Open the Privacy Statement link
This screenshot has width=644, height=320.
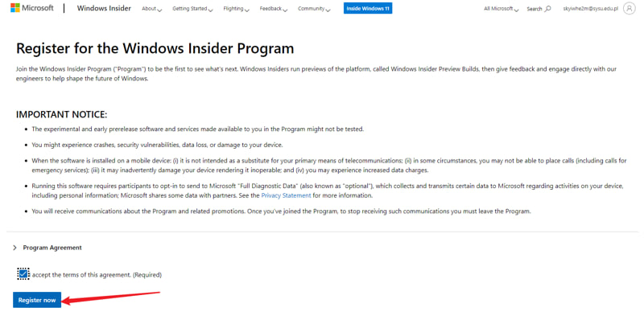tap(286, 195)
